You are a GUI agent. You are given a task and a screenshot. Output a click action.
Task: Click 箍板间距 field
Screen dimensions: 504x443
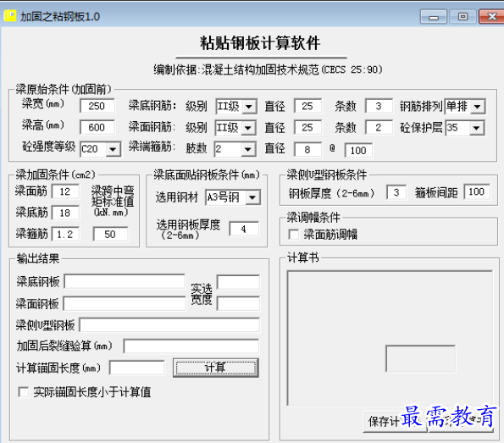point(477,192)
